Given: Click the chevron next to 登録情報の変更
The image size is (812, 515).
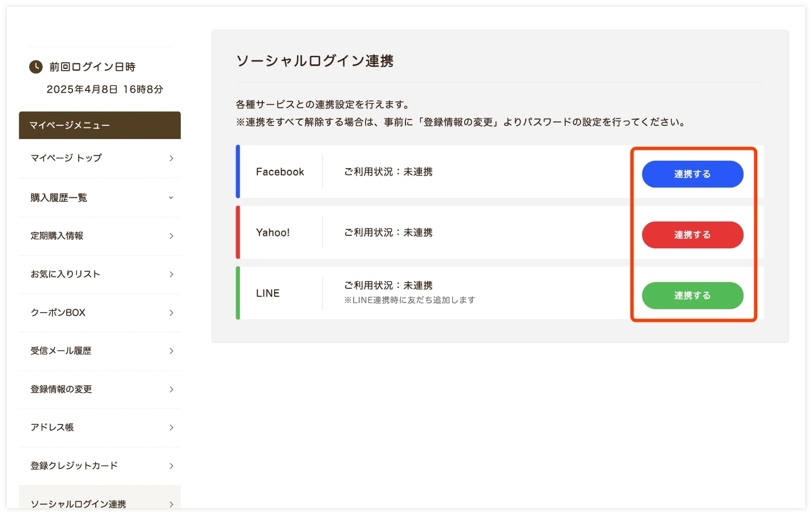Looking at the screenshot, I should tap(171, 390).
